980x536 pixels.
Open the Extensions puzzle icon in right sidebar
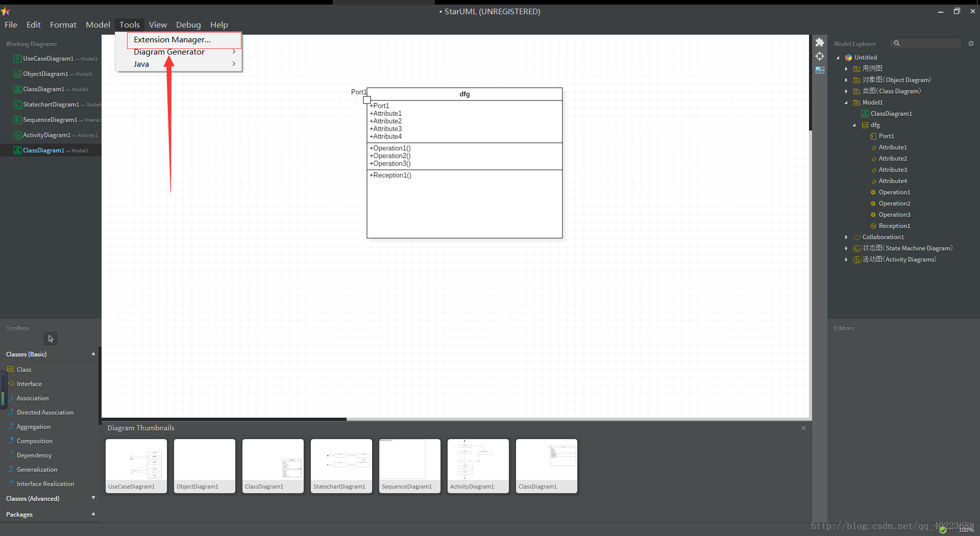[820, 42]
